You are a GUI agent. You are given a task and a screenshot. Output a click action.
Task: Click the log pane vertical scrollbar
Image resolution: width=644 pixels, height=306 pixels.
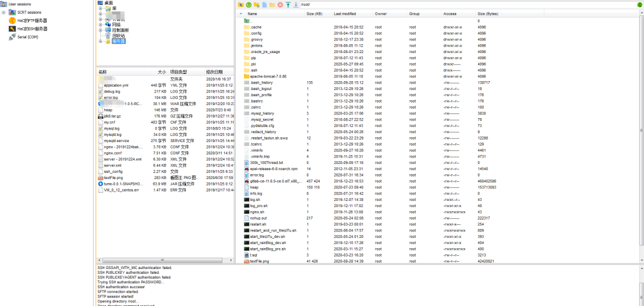(x=642, y=285)
